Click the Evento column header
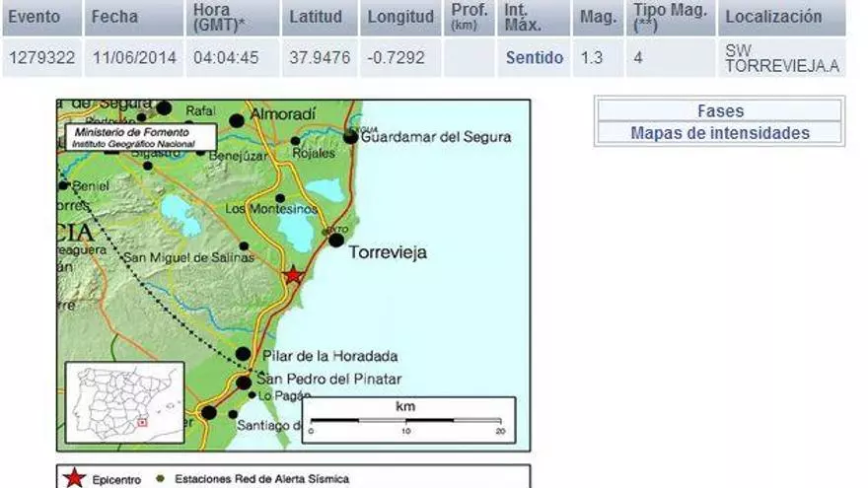This screenshot has height=488, width=868. click(x=35, y=17)
